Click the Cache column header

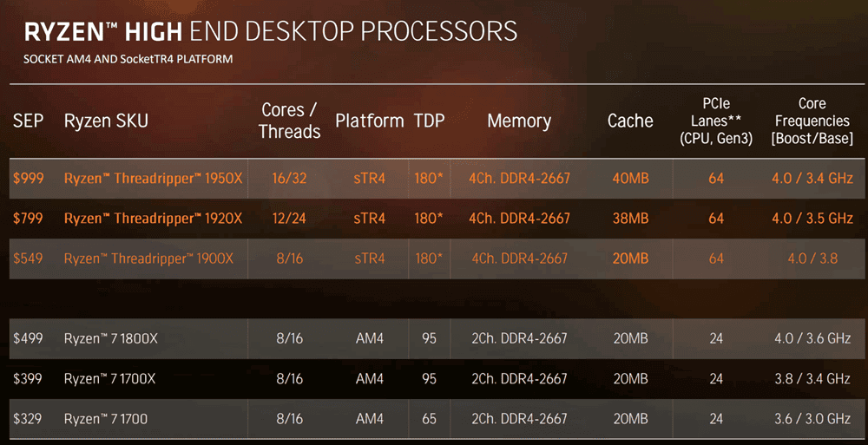(x=630, y=121)
